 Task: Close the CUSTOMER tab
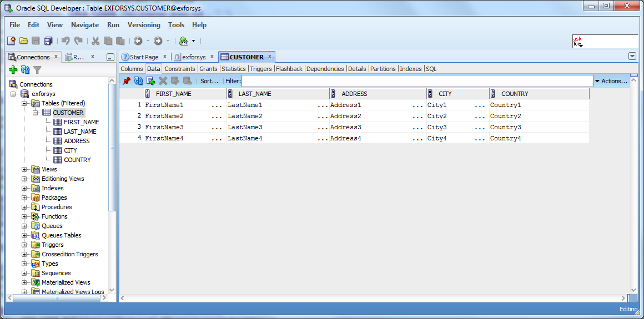pyautogui.click(x=270, y=57)
